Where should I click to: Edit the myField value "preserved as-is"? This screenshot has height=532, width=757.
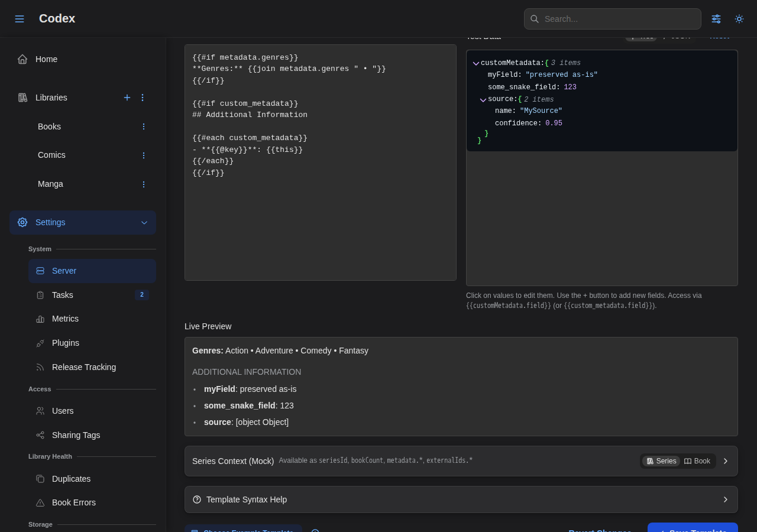(x=562, y=75)
